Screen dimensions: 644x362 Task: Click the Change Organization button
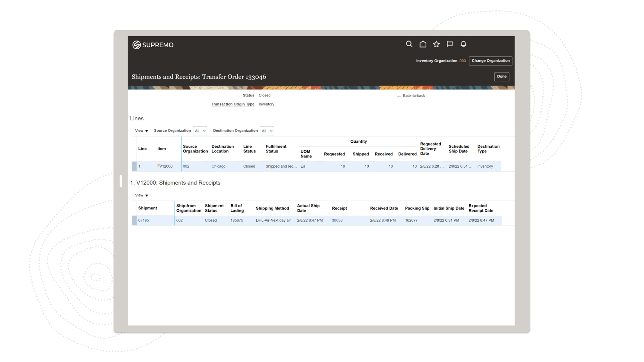(490, 61)
